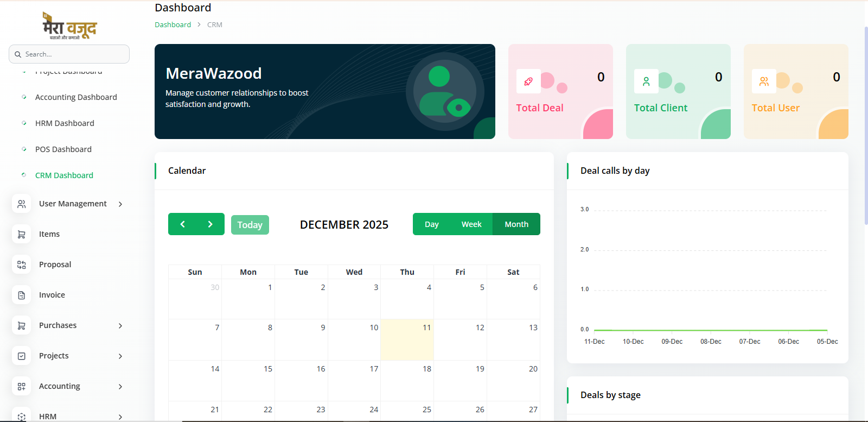Go to next month in calendar
The height and width of the screenshot is (422, 868).
pyautogui.click(x=210, y=224)
